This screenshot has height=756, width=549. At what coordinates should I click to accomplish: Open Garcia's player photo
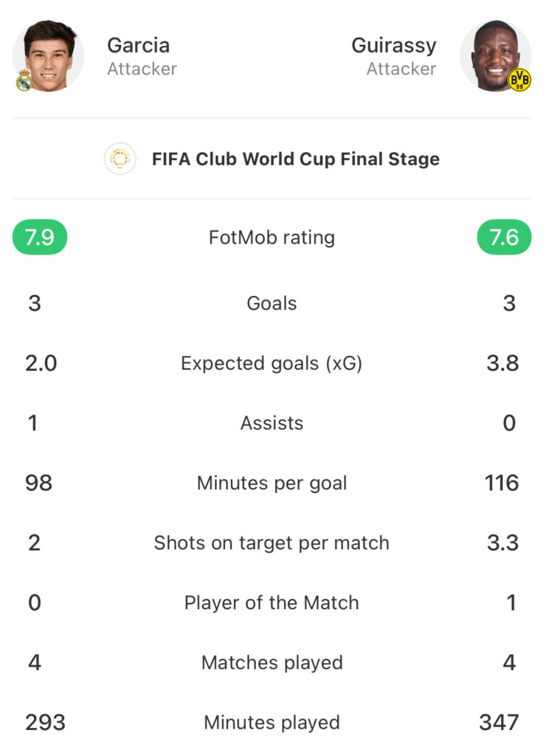pyautogui.click(x=48, y=55)
